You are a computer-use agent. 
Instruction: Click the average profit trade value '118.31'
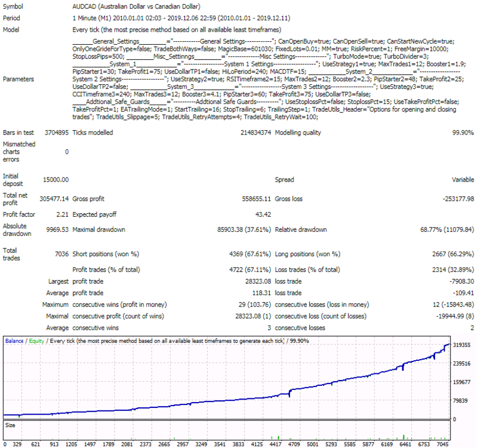click(x=261, y=293)
